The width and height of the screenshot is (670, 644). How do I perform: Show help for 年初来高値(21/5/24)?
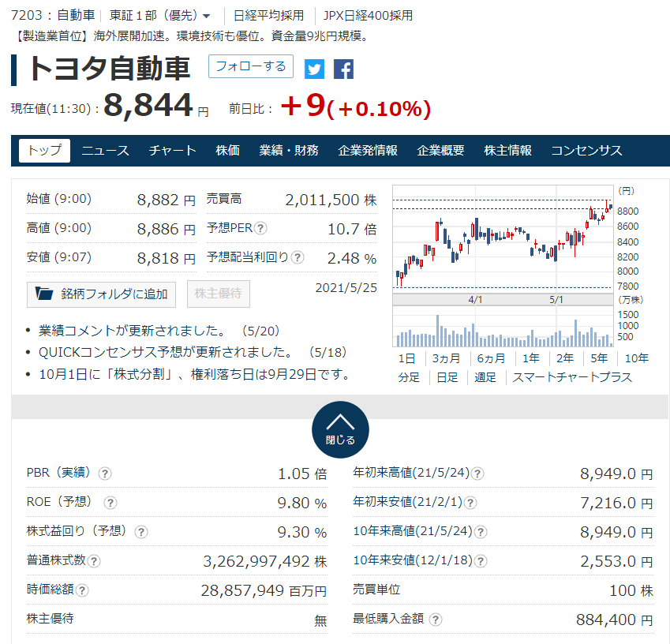click(x=477, y=474)
